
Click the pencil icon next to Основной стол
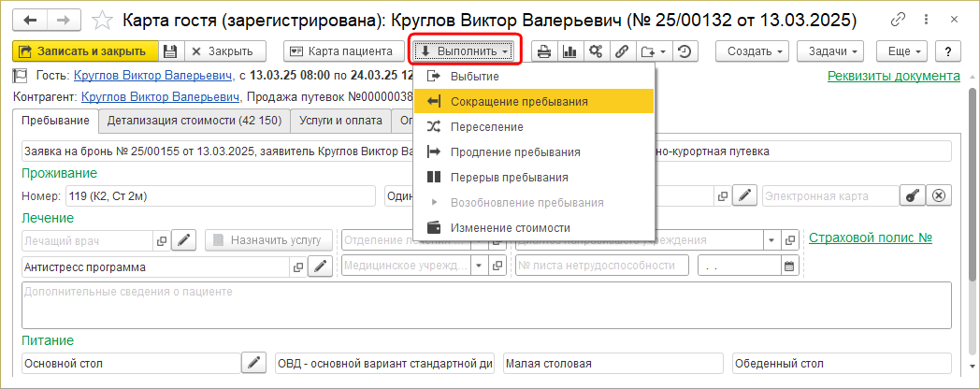click(x=253, y=363)
